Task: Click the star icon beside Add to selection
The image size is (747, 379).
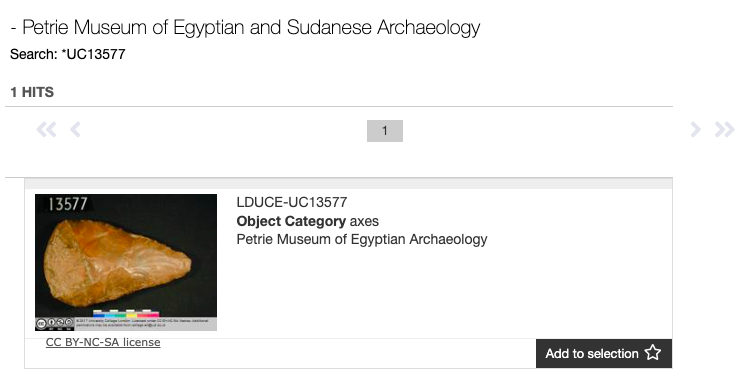Action: pos(653,353)
